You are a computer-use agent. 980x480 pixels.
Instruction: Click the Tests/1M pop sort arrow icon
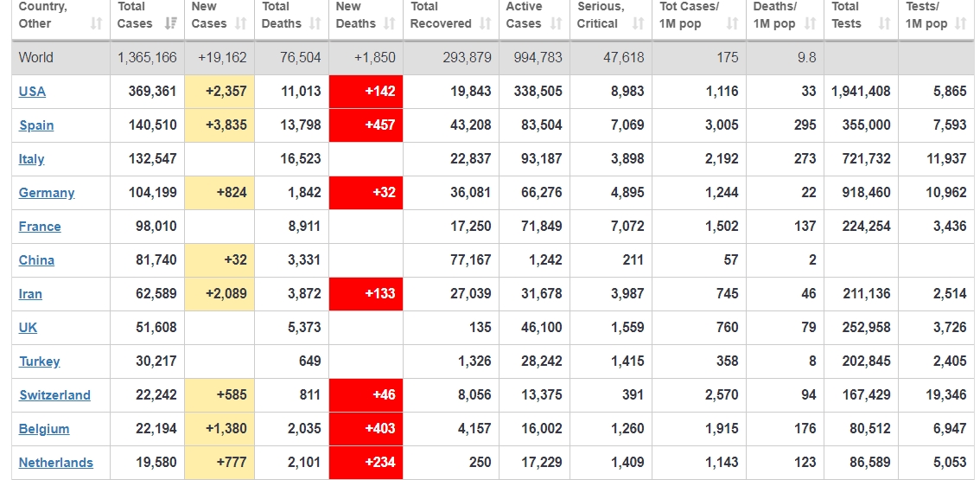pos(961,23)
